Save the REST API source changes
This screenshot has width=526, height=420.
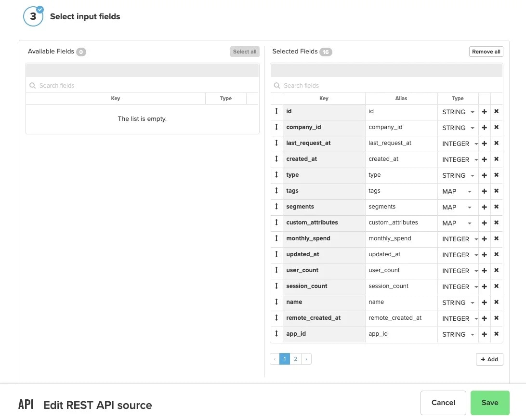coord(490,403)
